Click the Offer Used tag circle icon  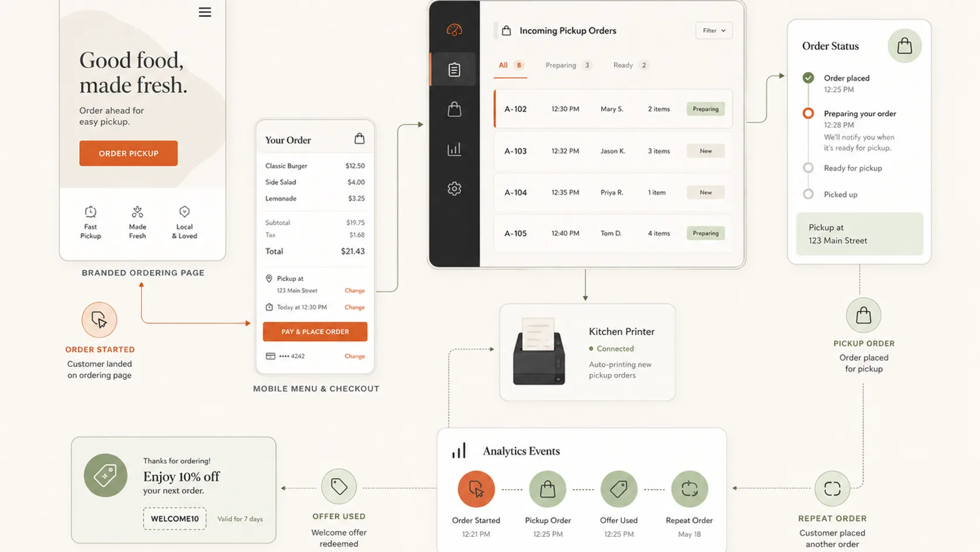pyautogui.click(x=339, y=486)
